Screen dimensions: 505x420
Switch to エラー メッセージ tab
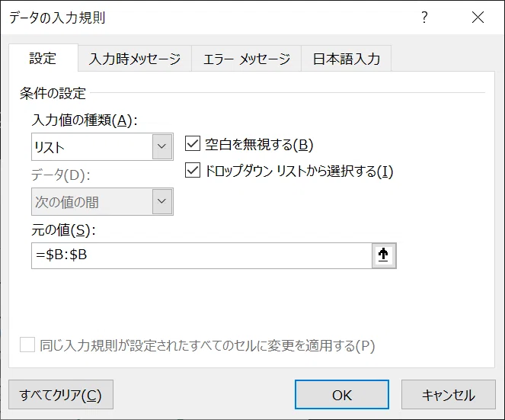click(x=247, y=59)
